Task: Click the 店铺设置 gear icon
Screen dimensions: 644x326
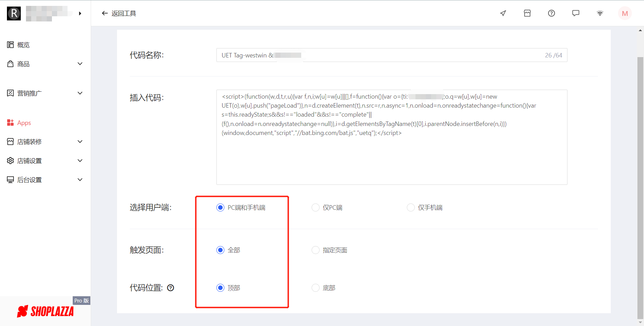Action: pyautogui.click(x=10, y=161)
